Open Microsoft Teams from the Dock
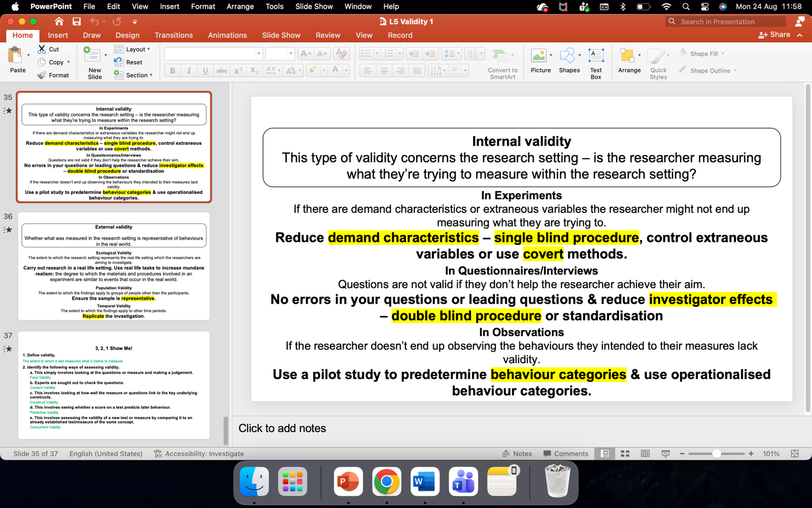The height and width of the screenshot is (508, 812). coord(463,482)
